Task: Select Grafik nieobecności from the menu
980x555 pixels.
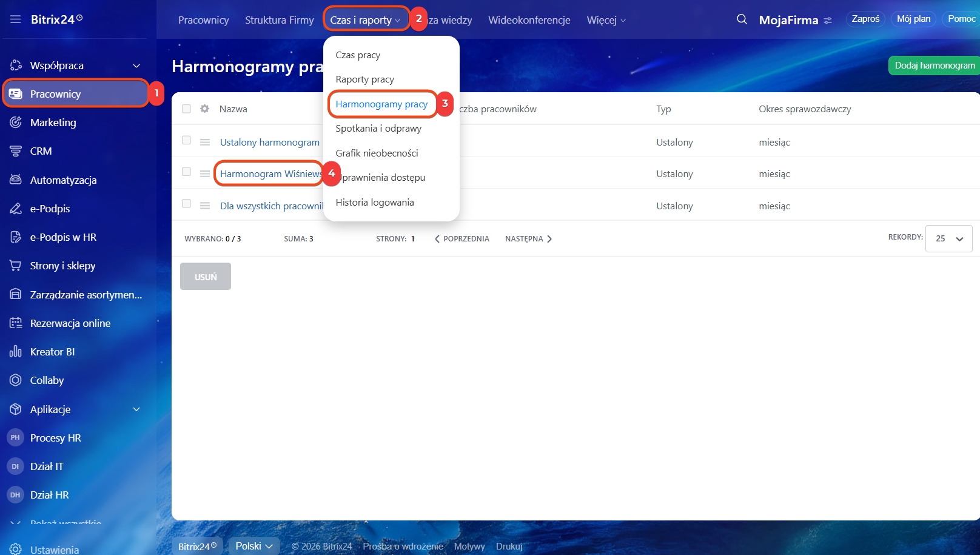Action: [x=377, y=153]
